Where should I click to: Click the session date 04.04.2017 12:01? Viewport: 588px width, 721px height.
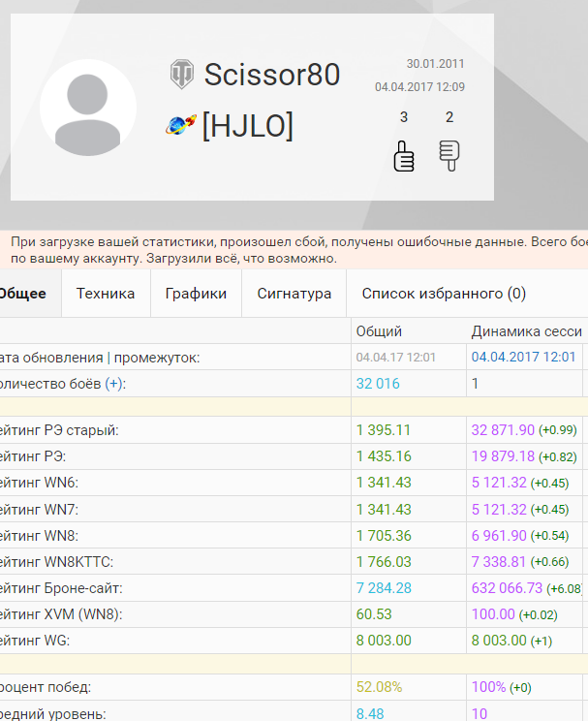click(x=523, y=358)
